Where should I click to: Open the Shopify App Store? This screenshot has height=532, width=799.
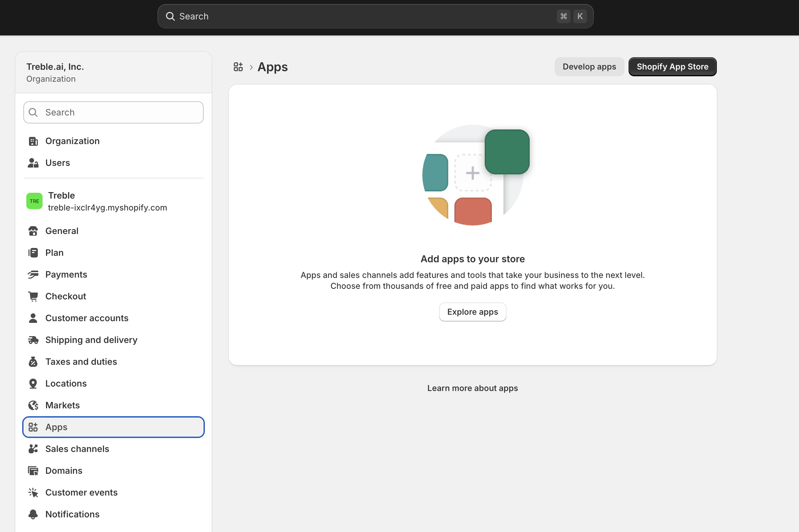(x=673, y=67)
